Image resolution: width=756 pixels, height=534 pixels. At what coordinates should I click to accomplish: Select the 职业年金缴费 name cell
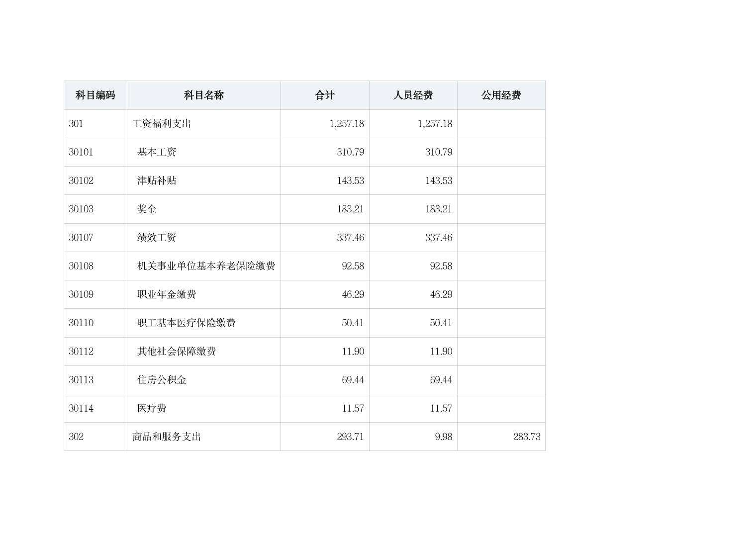click(167, 294)
